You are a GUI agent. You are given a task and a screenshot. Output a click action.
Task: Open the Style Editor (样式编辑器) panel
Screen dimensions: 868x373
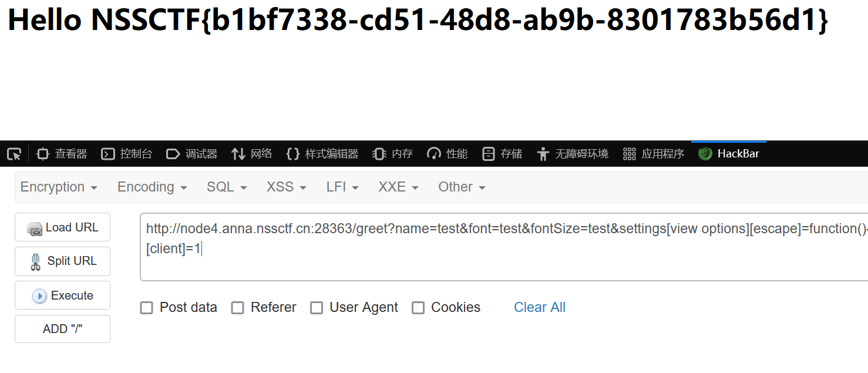tap(322, 154)
